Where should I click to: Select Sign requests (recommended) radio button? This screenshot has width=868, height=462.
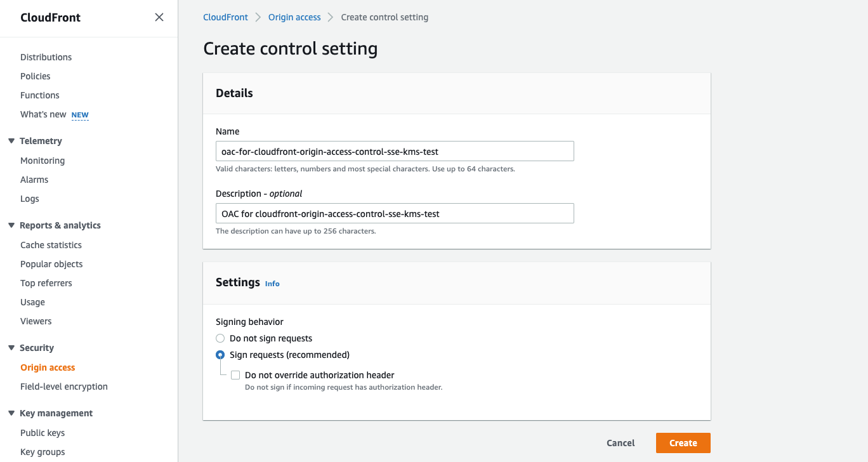[220, 355]
